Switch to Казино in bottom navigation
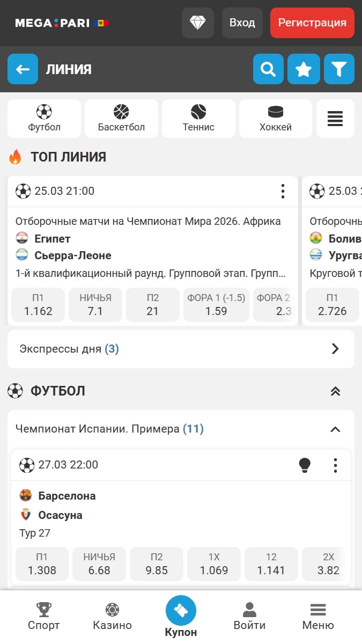Viewport: 362px width, 644px height. (x=112, y=617)
